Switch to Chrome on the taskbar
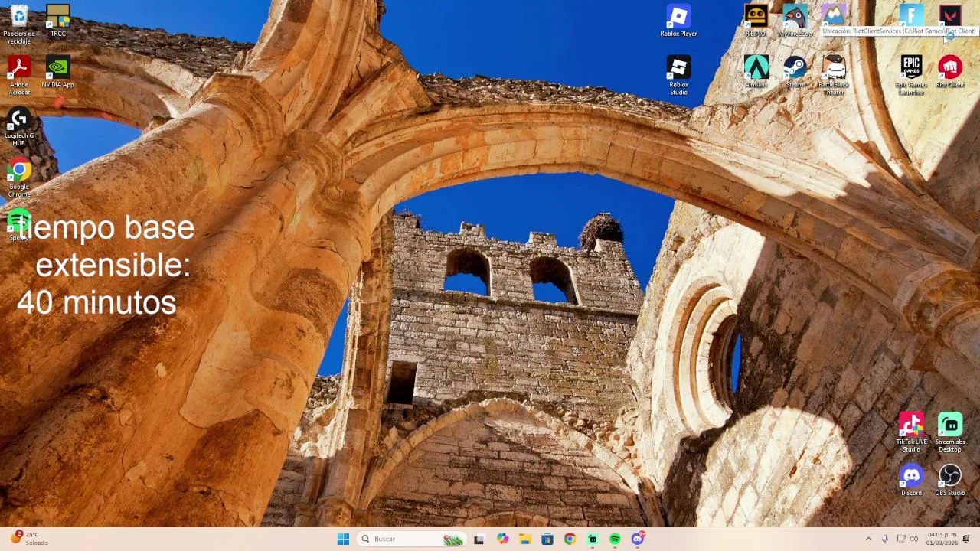The width and height of the screenshot is (980, 551). (x=570, y=539)
